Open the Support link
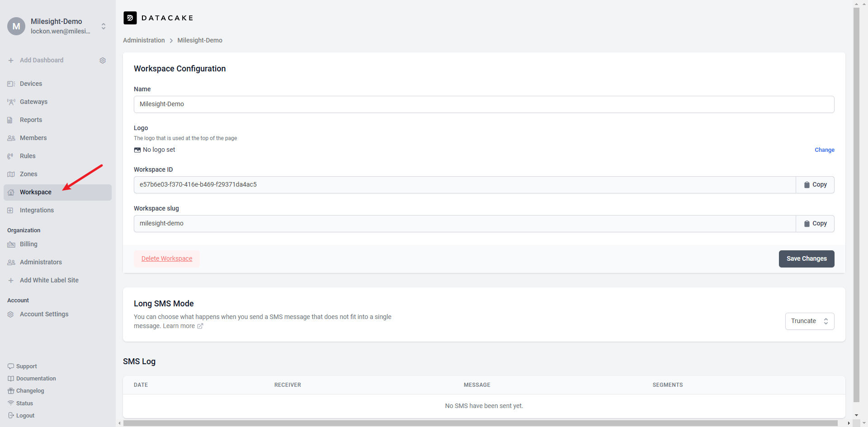The width and height of the screenshot is (868, 427). [x=27, y=366]
